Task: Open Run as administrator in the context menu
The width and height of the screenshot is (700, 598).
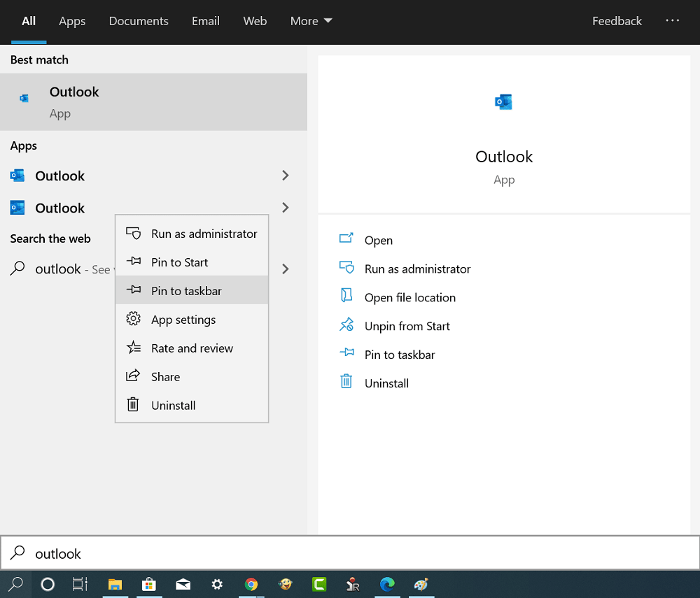Action: pos(192,234)
